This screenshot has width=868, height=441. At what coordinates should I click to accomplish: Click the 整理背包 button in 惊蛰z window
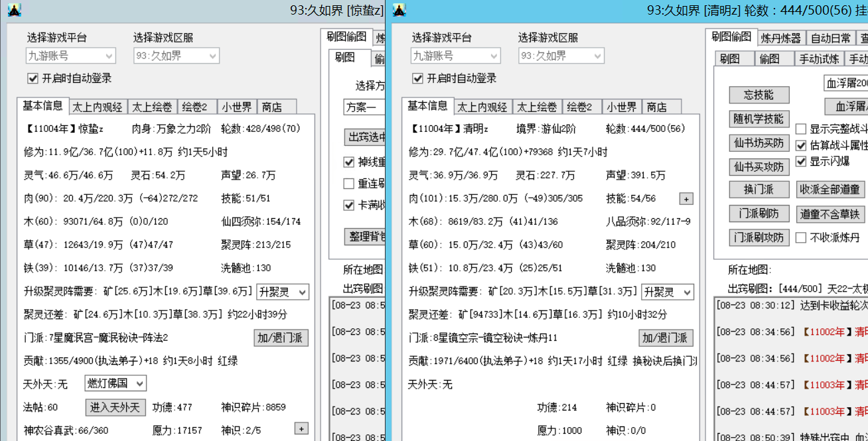pos(366,237)
